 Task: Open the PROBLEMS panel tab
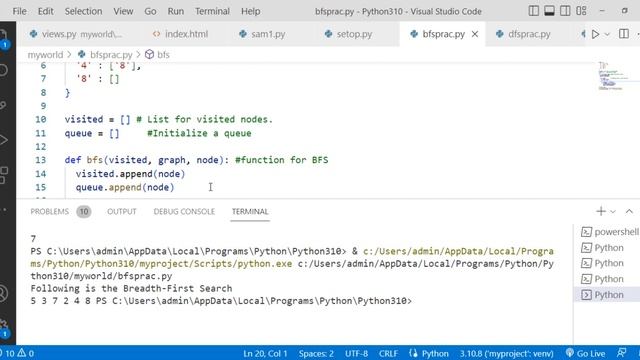49,211
